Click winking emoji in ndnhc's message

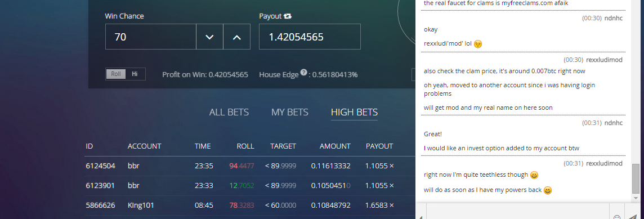point(478,43)
